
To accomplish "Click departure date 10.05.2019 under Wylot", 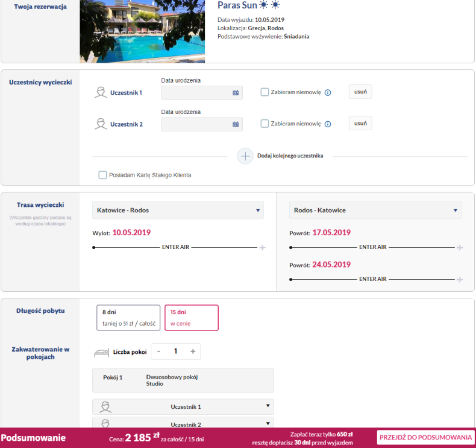I will point(132,233).
